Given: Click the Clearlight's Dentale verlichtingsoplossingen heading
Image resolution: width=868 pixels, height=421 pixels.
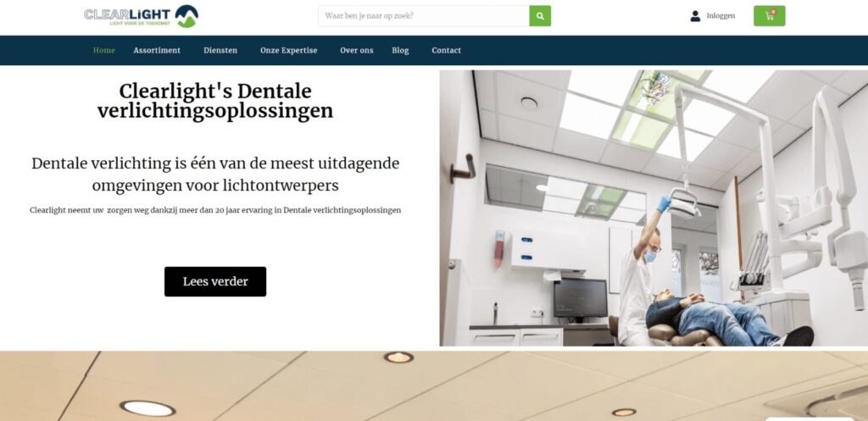Looking at the screenshot, I should [215, 101].
